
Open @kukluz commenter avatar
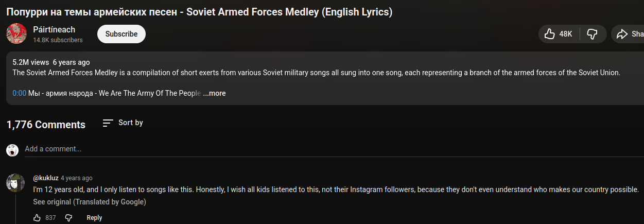(15, 183)
